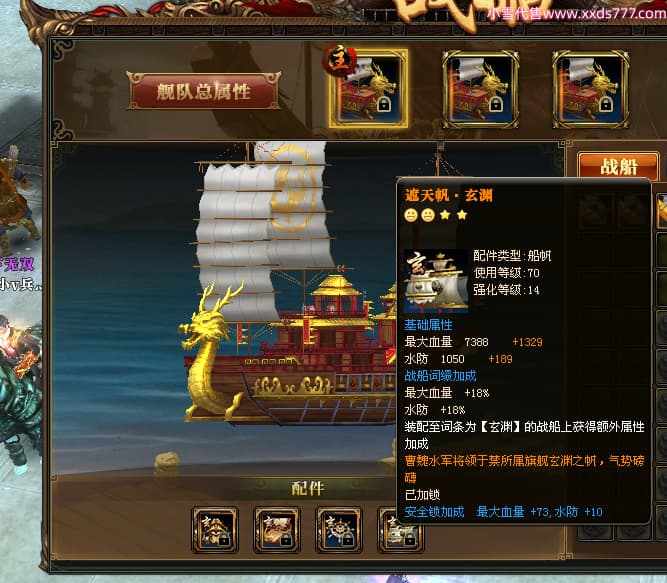Viewport: 667px width, 583px height.
Task: Click the olive inventory slot below golden item
Action: [661, 250]
